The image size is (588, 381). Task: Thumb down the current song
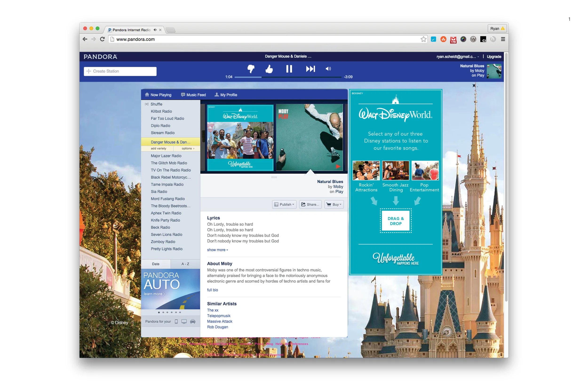click(x=251, y=69)
